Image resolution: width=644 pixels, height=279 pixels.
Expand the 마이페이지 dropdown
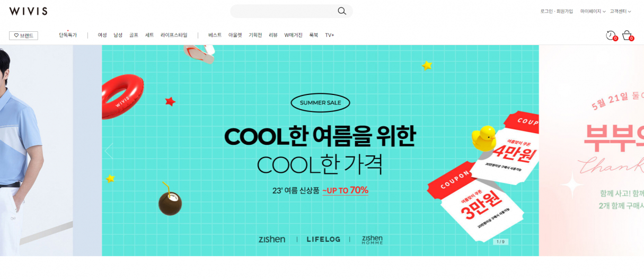(x=593, y=11)
